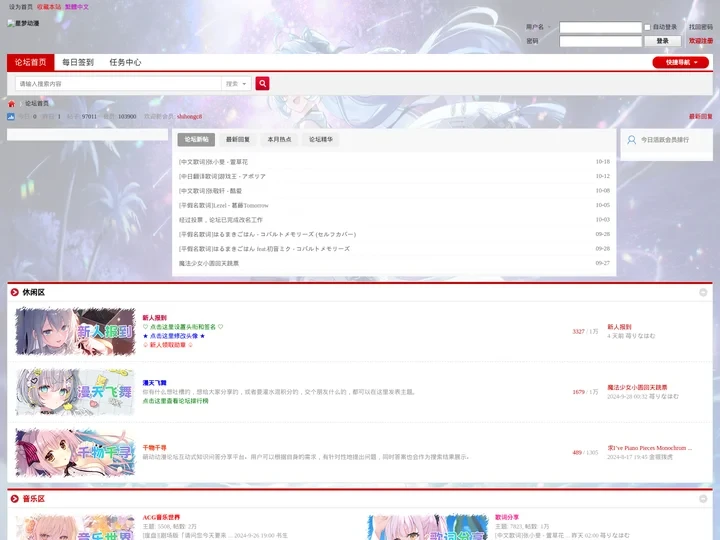Viewport: 720px width, 540px height.
Task: Open the 搜索 type dropdown
Action: click(x=236, y=84)
